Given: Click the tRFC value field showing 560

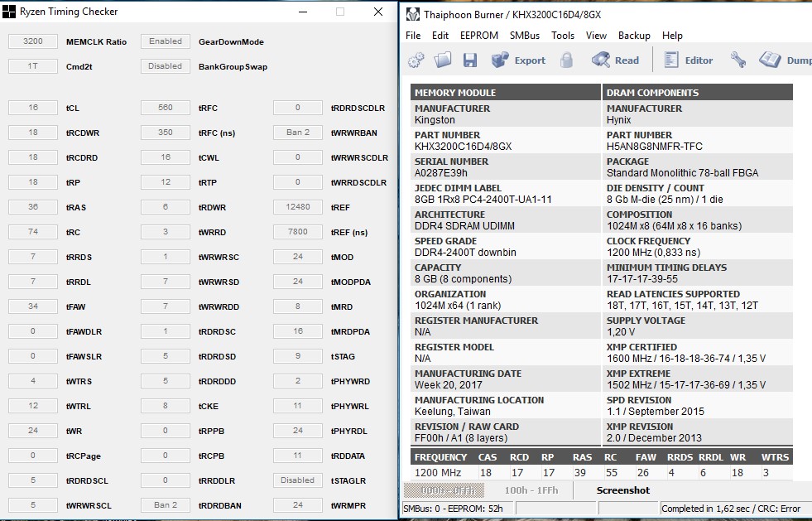Looking at the screenshot, I should tap(166, 108).
